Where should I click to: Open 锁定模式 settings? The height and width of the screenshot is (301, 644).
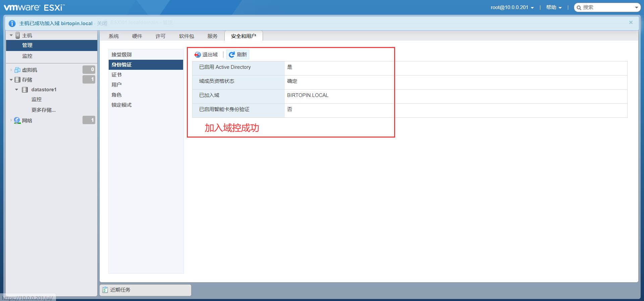146,105
